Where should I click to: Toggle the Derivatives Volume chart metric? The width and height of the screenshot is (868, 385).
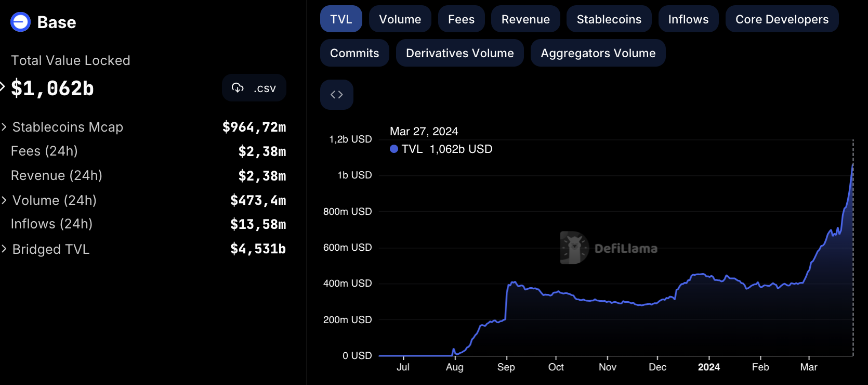[x=460, y=53]
